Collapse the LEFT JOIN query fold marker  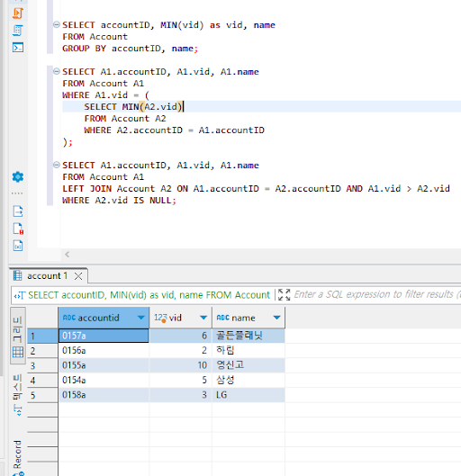tap(57, 165)
